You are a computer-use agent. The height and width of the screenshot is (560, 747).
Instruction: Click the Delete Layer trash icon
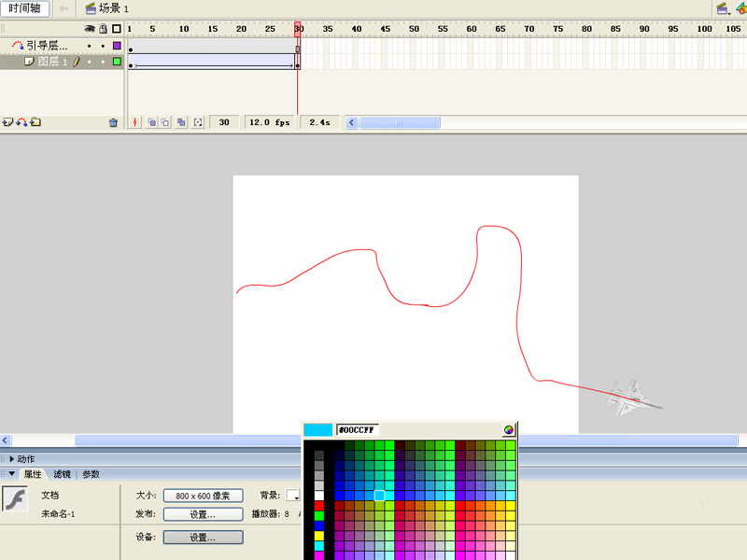pos(113,123)
